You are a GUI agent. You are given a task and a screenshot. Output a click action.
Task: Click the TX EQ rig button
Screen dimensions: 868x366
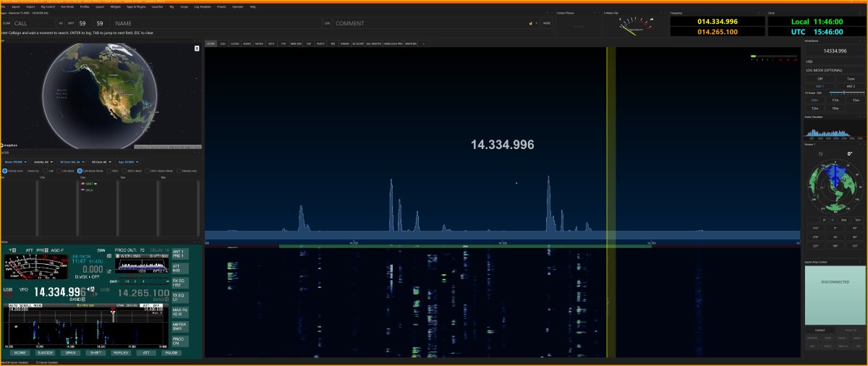coord(179,297)
